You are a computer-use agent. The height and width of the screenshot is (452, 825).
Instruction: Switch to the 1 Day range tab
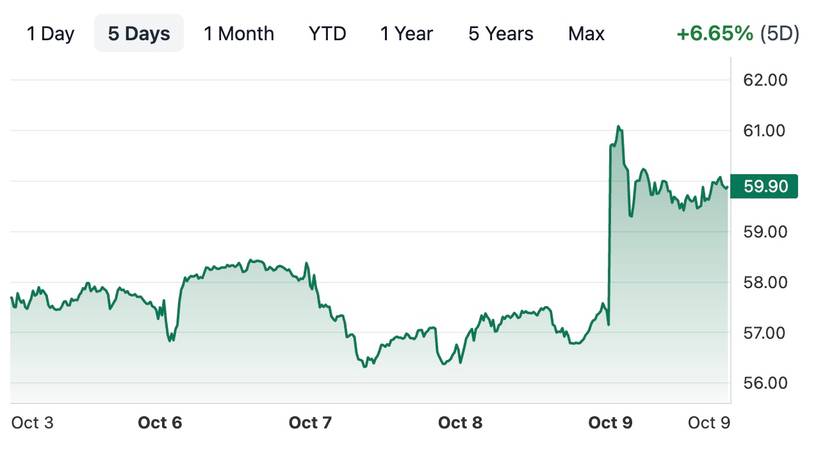coord(50,33)
